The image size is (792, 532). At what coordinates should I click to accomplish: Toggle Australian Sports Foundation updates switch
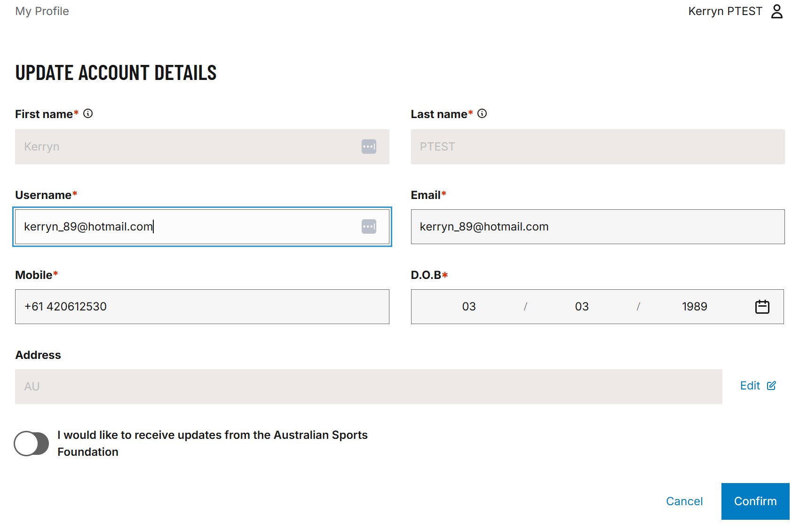tap(32, 444)
